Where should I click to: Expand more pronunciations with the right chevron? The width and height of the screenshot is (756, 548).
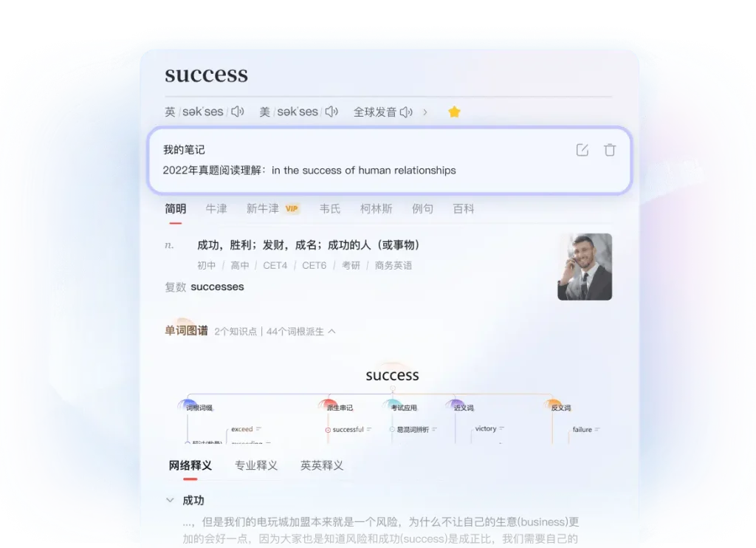tap(427, 112)
